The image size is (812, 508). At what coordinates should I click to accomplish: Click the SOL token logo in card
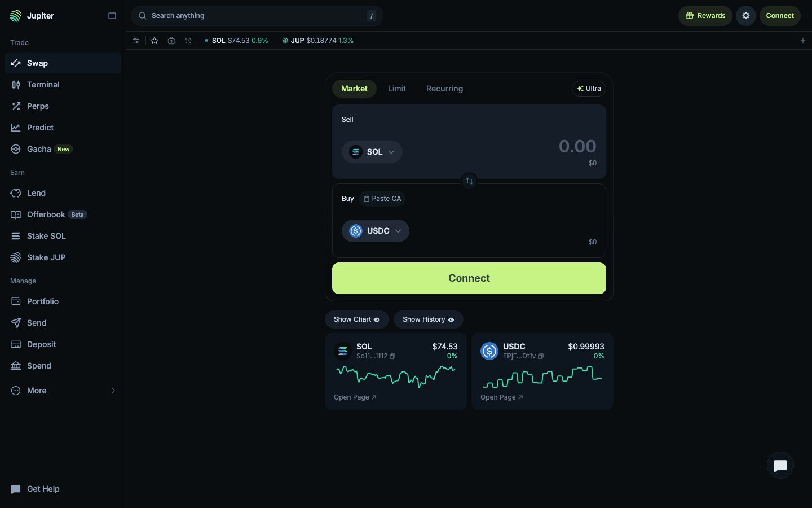(343, 351)
